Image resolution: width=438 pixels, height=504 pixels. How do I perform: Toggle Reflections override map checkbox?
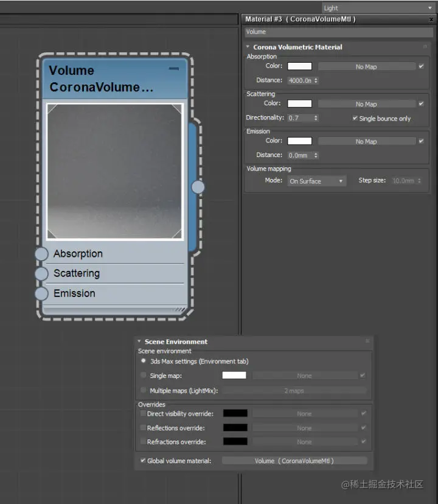363,427
